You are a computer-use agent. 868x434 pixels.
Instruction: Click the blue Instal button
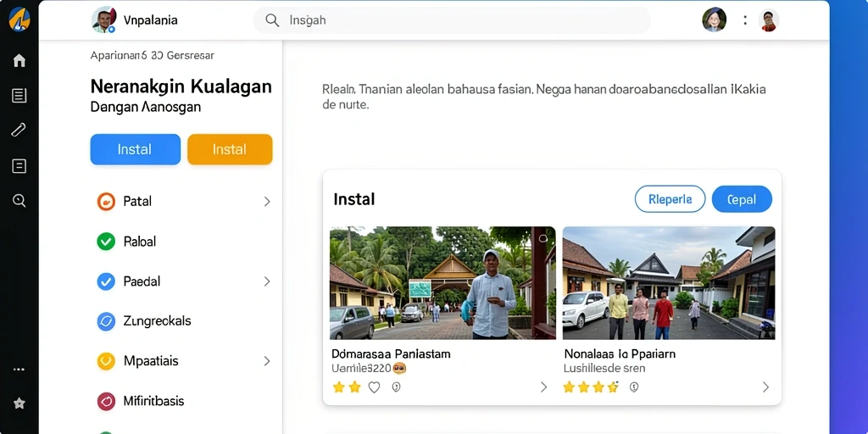click(x=135, y=149)
